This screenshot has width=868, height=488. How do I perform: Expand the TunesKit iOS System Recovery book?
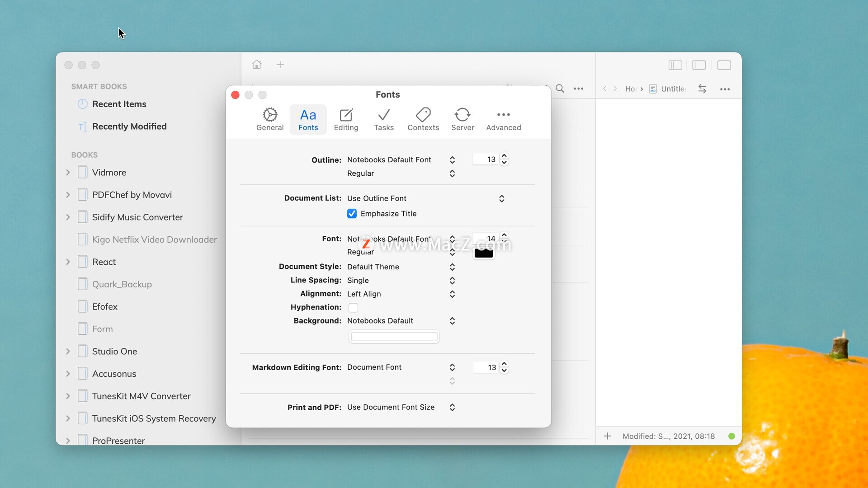point(68,418)
